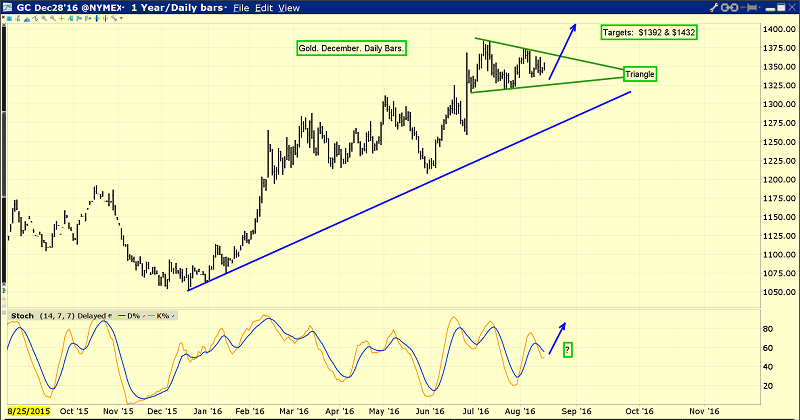Screen dimensions: 800x420
Task: Click the Jan '16 date axis label
Action: point(208,411)
